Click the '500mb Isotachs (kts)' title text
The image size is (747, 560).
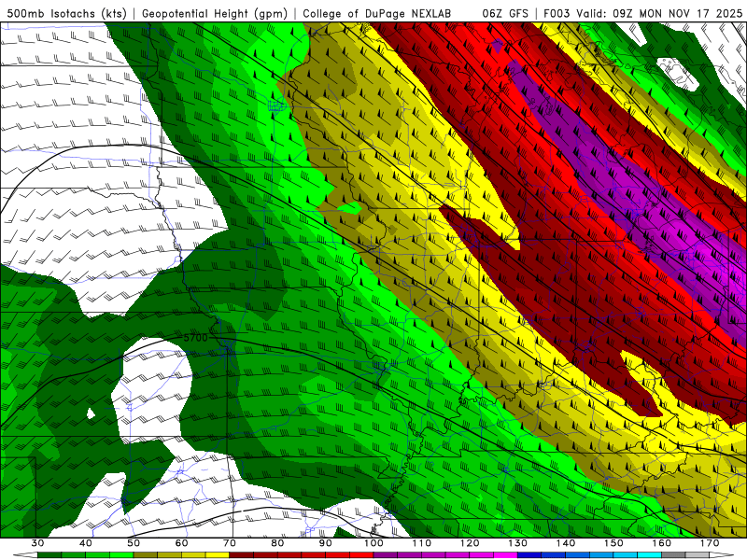66,13
